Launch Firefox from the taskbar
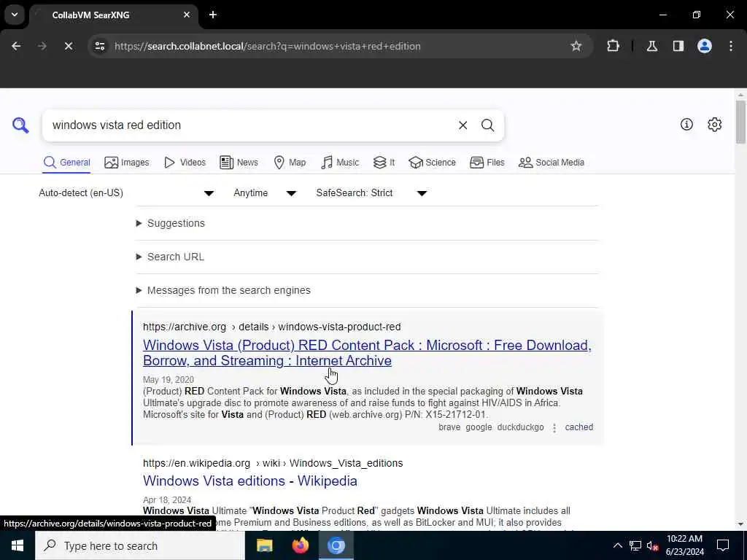 300,545
